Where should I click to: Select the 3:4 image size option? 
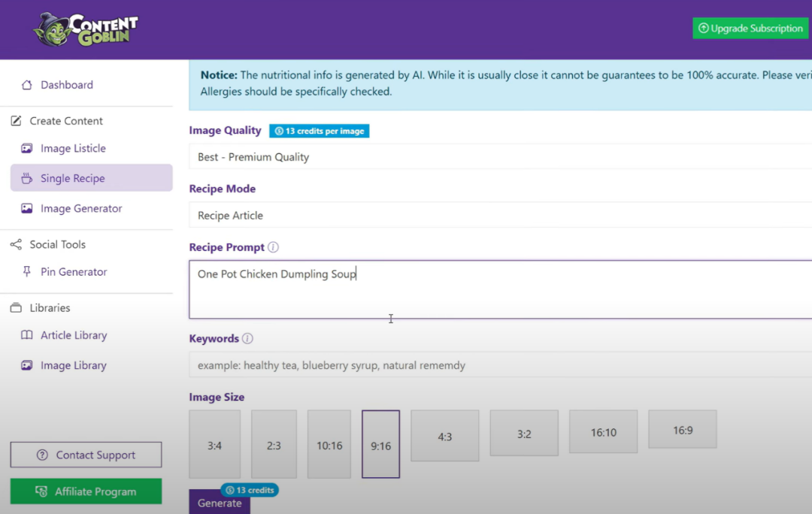214,445
